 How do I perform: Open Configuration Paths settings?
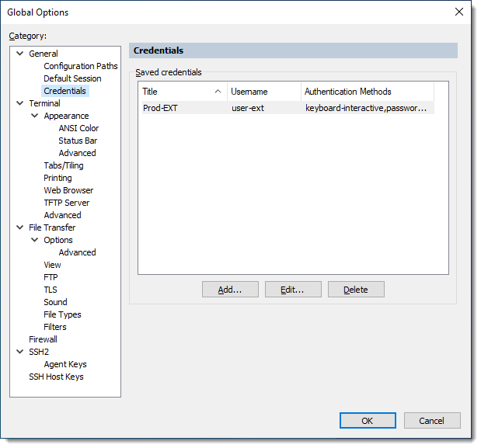(80, 66)
